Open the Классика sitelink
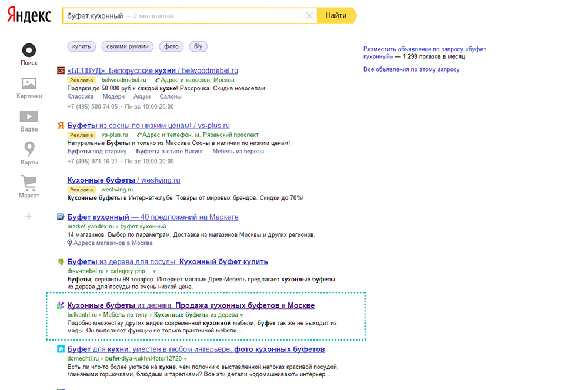Image resolution: width=588 pixels, height=390 pixels. point(80,96)
